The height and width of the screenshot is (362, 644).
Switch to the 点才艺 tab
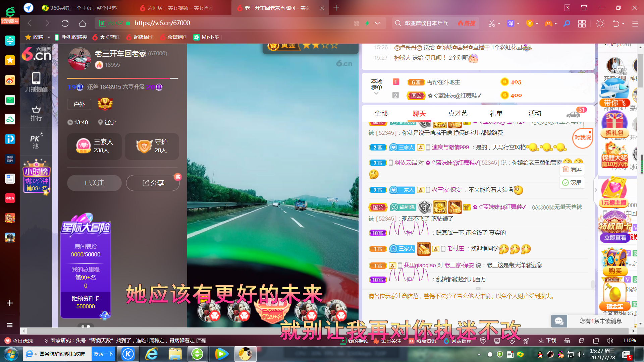pyautogui.click(x=458, y=113)
